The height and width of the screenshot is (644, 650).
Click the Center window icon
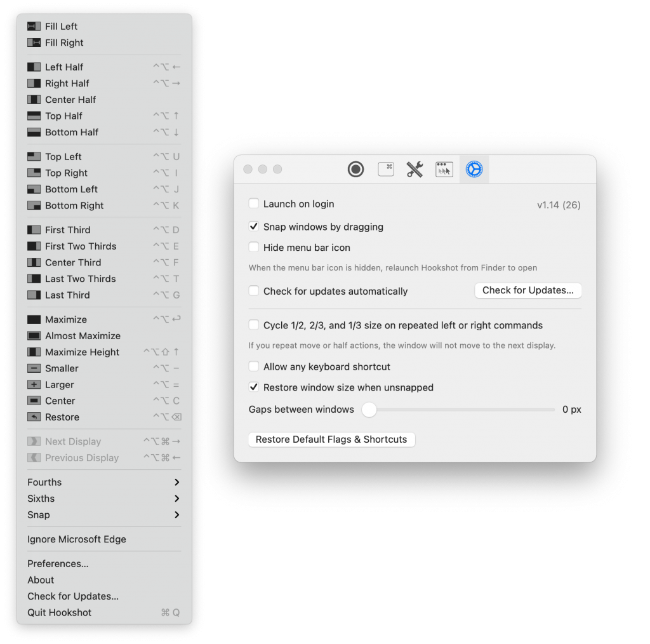(34, 401)
